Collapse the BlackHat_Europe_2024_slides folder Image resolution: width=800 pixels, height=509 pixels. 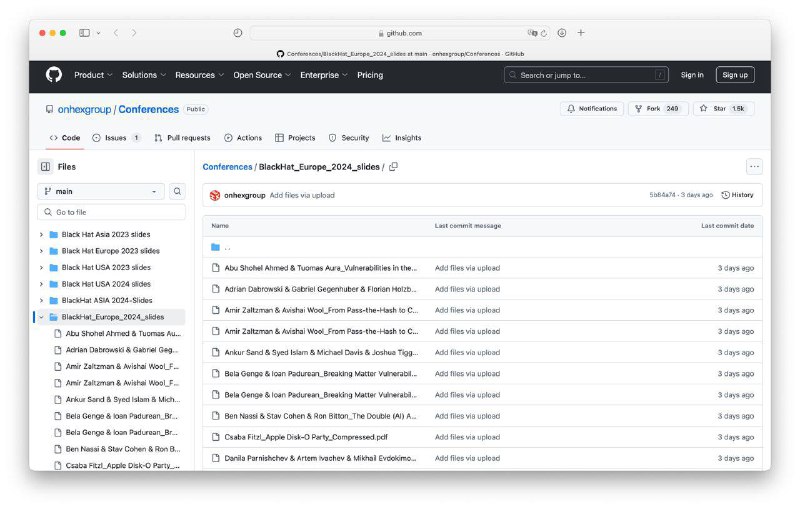[x=41, y=317]
